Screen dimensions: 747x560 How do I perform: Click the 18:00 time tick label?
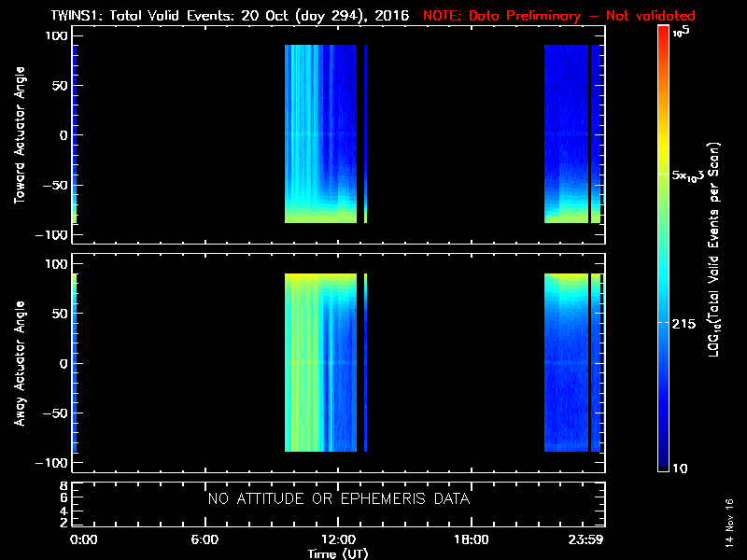pos(471,540)
